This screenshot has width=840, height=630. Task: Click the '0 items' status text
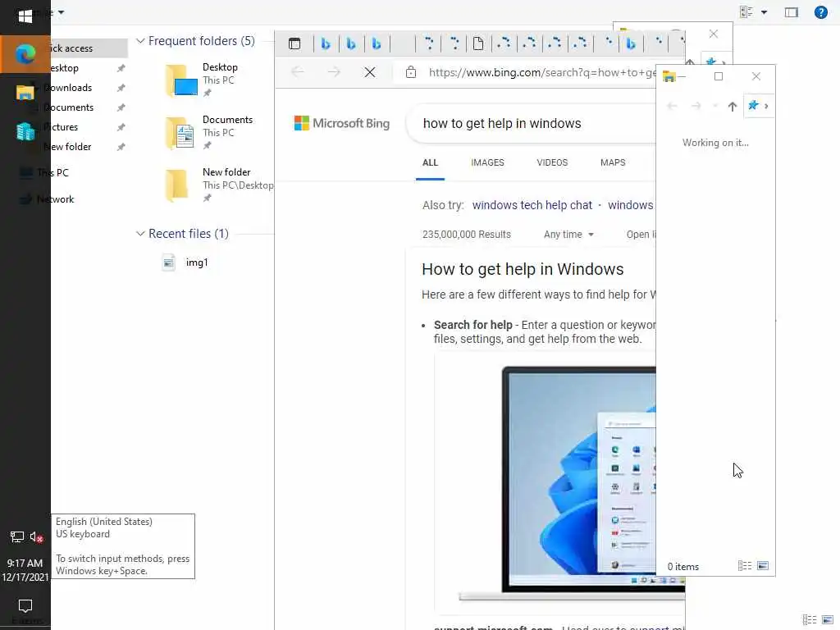click(683, 567)
